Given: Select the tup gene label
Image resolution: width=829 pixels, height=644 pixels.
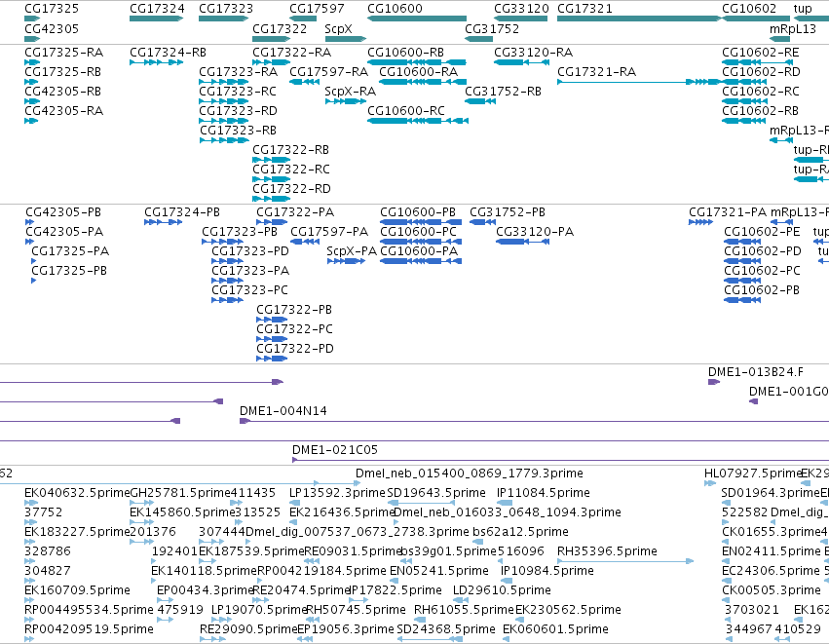Looking at the screenshot, I should point(803,9).
